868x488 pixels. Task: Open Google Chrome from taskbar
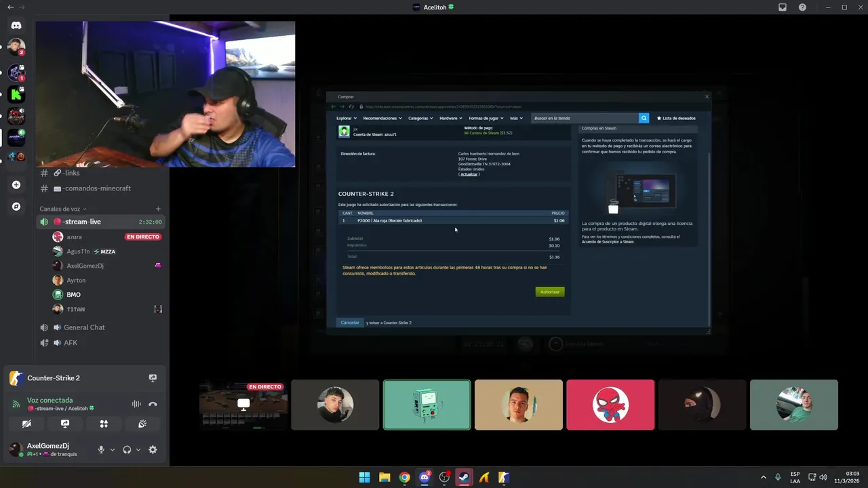tap(404, 477)
